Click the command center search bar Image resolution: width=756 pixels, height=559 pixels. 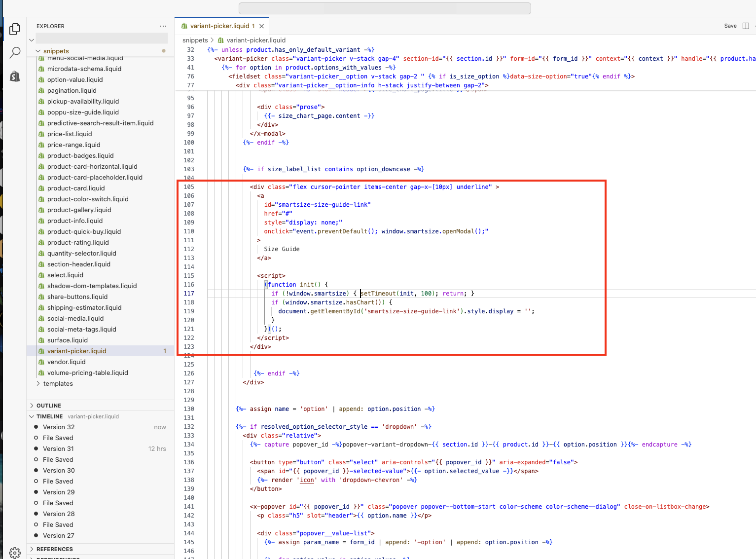[x=385, y=8]
